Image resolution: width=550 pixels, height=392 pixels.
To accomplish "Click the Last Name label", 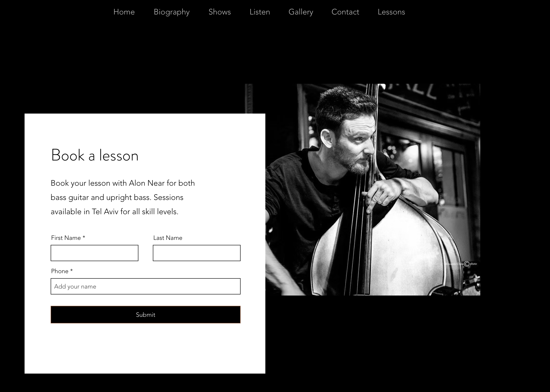I will [x=168, y=238].
